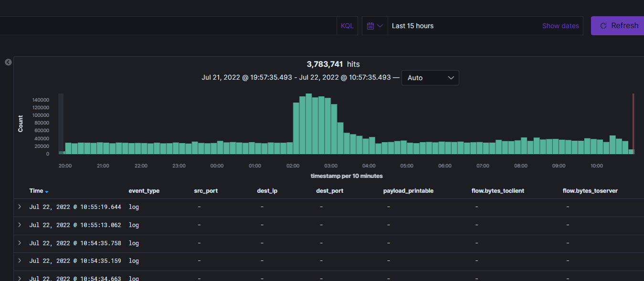Viewport: 644px width, 281px height.
Task: Switch query language via KQL button
Action: tap(347, 26)
